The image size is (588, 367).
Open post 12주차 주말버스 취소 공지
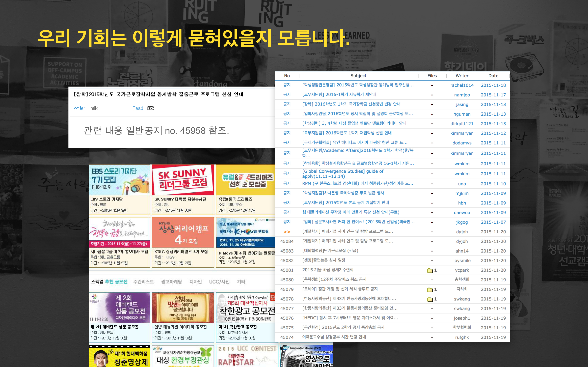pos(334,279)
